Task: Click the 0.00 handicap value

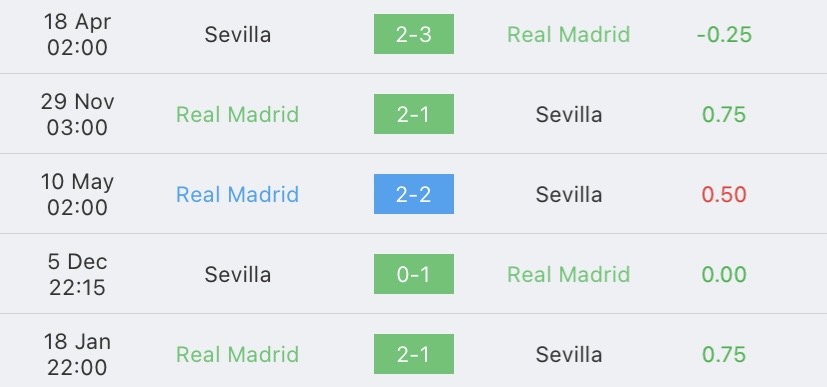Action: [724, 274]
